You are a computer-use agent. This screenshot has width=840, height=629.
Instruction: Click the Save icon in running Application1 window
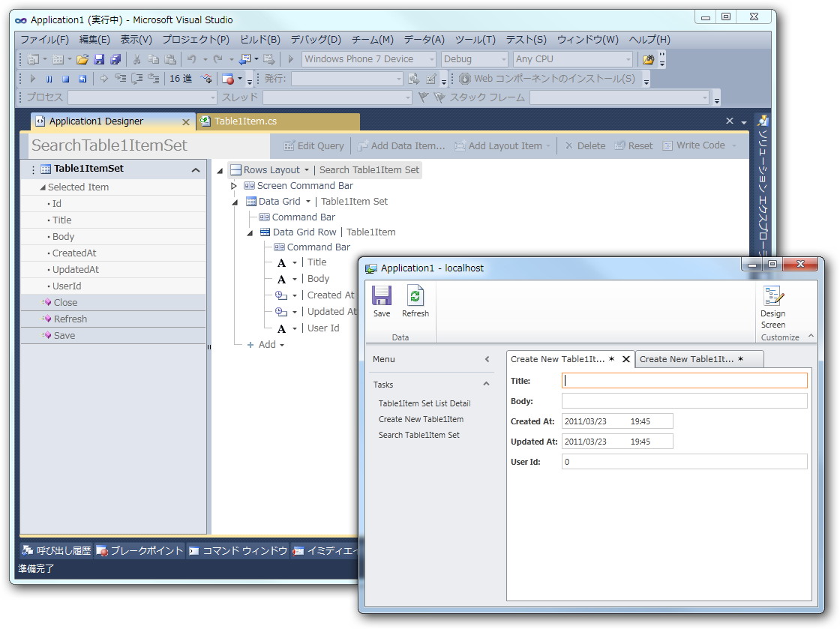tap(382, 298)
